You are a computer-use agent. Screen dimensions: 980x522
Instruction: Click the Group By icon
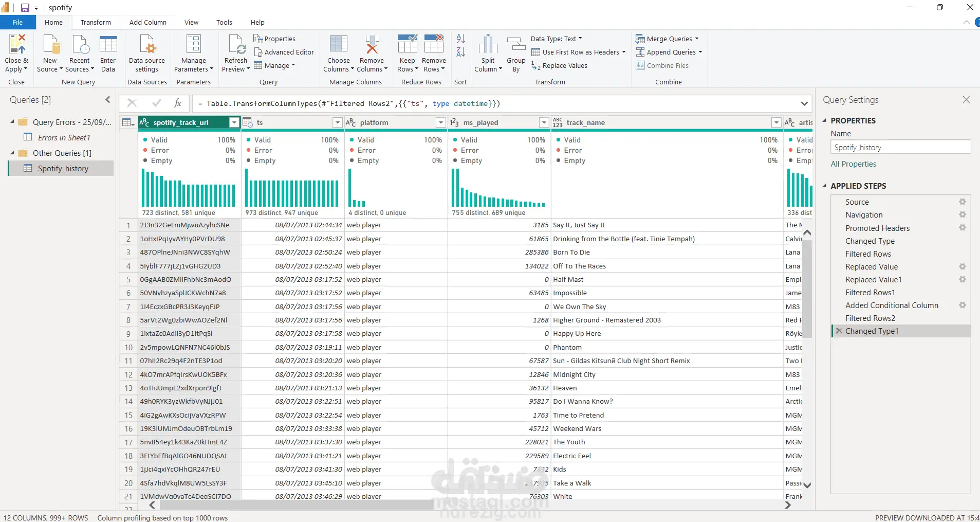(516, 44)
